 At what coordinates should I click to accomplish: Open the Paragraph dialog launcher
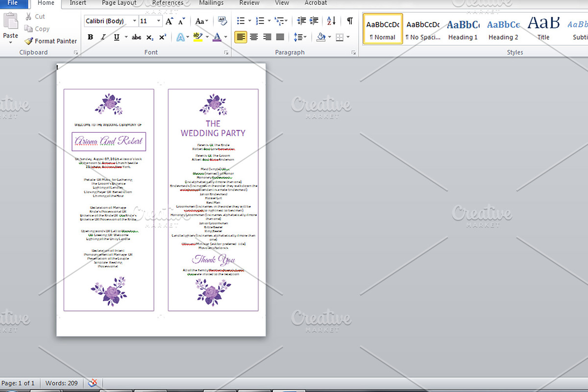[x=354, y=52]
